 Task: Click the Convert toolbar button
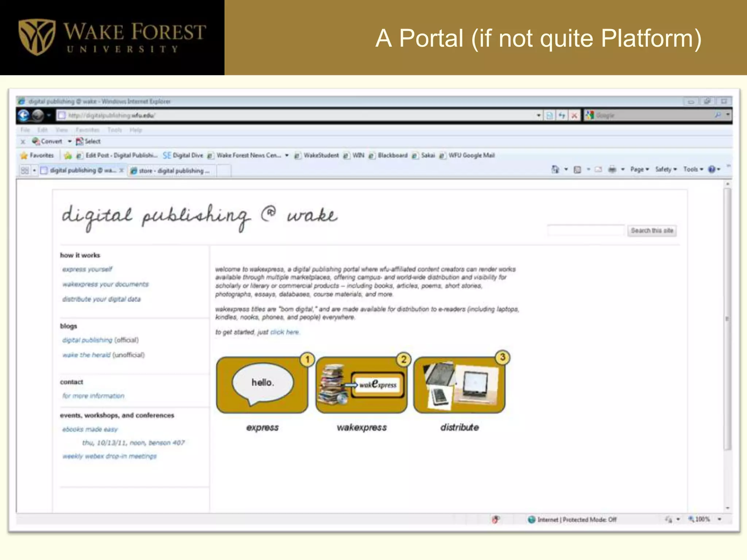point(47,141)
